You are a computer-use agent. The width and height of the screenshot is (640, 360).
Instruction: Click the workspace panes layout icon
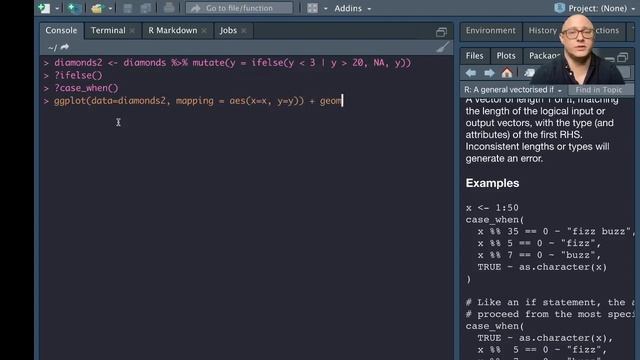(x=313, y=8)
